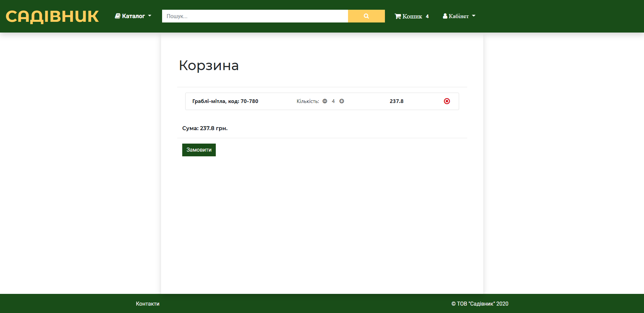Click the Кошик label in the header
The width and height of the screenshot is (644, 313).
coord(412,16)
